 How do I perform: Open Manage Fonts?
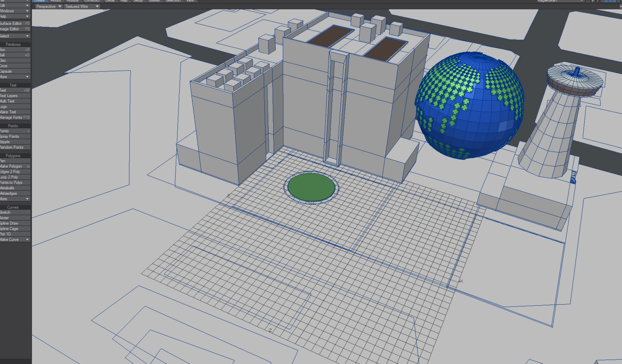coord(14,117)
